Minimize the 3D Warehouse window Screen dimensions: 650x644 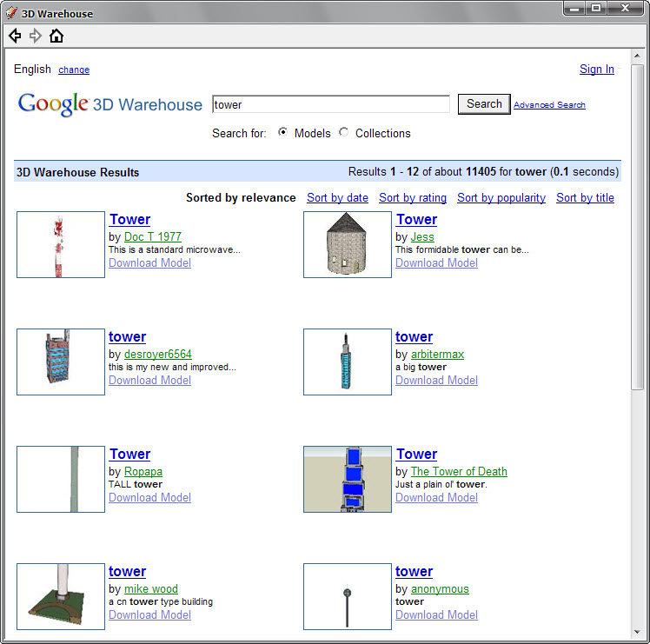point(574,9)
